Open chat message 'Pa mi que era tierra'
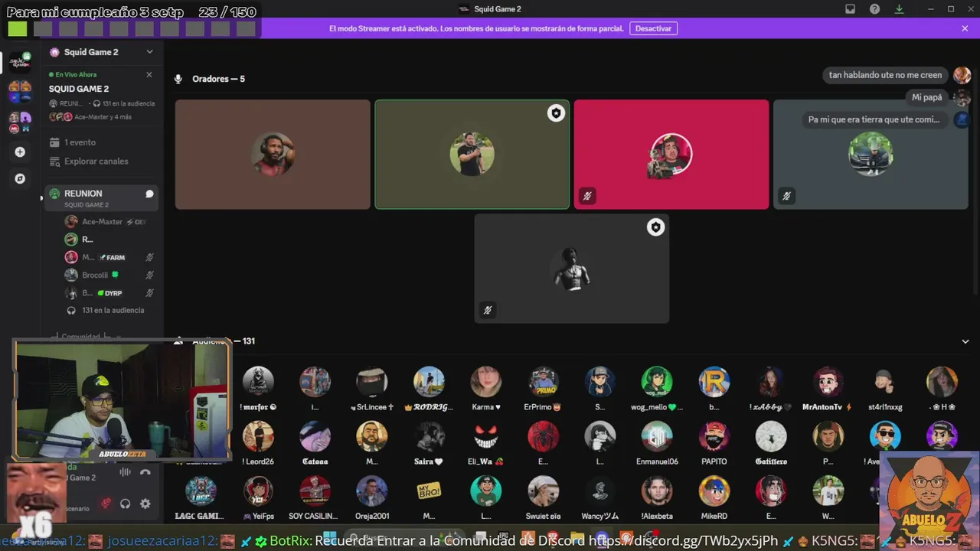Screen dimensions: 980x551 click(874, 119)
